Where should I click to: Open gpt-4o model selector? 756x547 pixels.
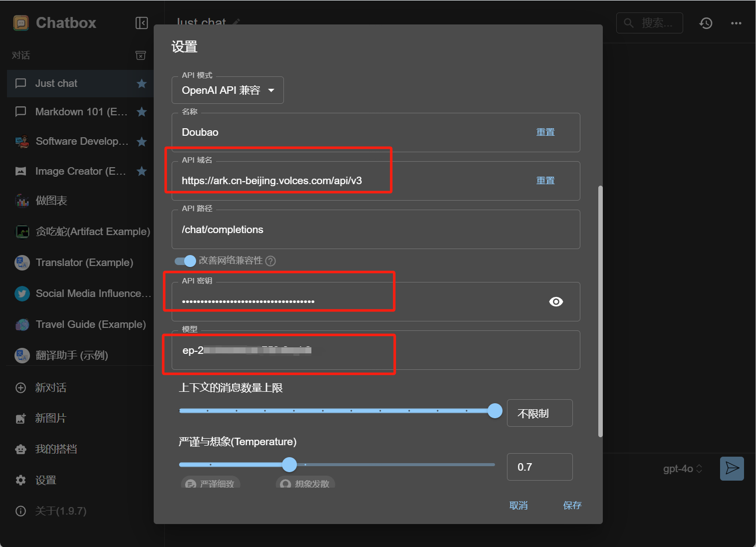point(682,469)
